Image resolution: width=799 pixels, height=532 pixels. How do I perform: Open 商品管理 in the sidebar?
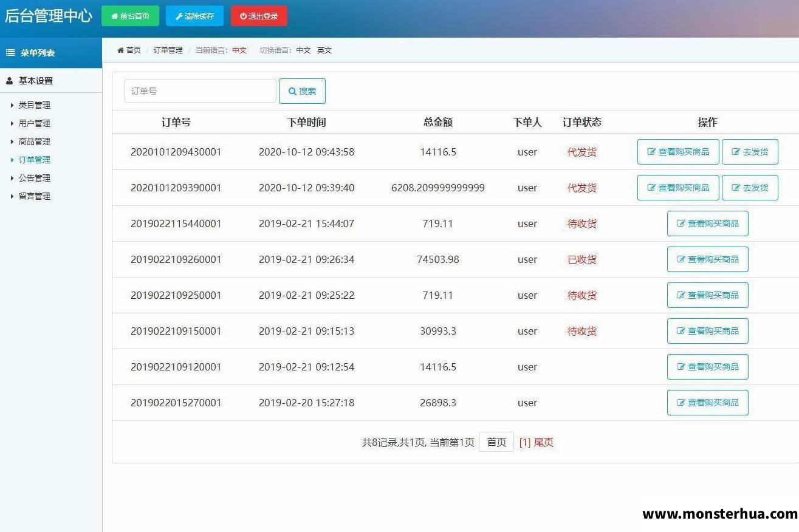(34, 142)
